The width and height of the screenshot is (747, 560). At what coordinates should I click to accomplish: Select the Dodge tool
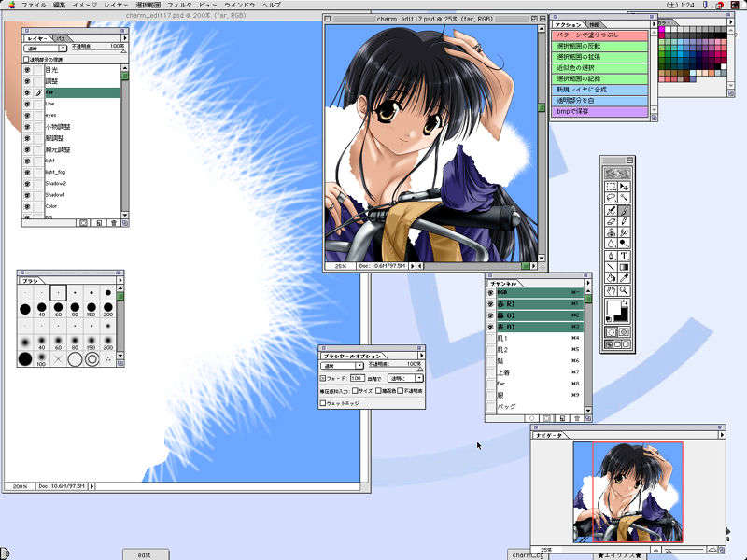click(624, 244)
